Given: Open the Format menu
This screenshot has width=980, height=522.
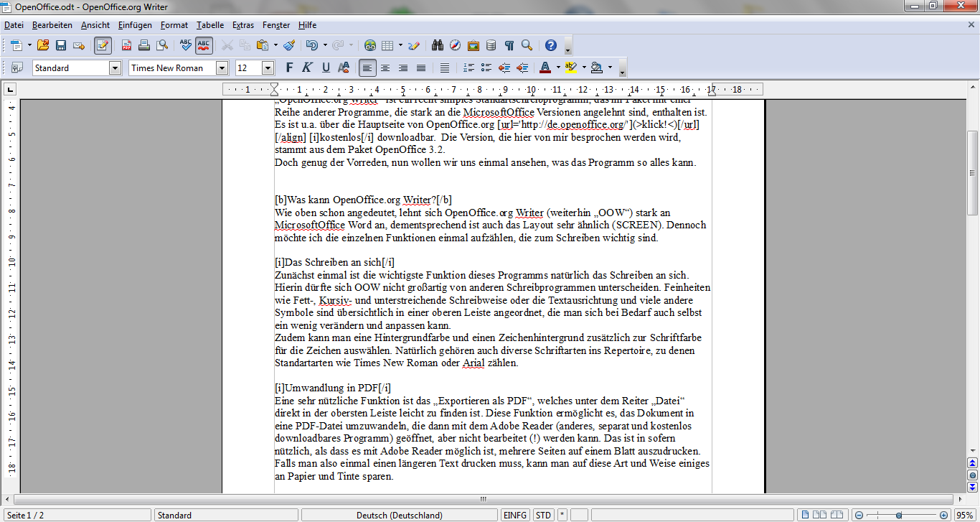Looking at the screenshot, I should click(174, 24).
